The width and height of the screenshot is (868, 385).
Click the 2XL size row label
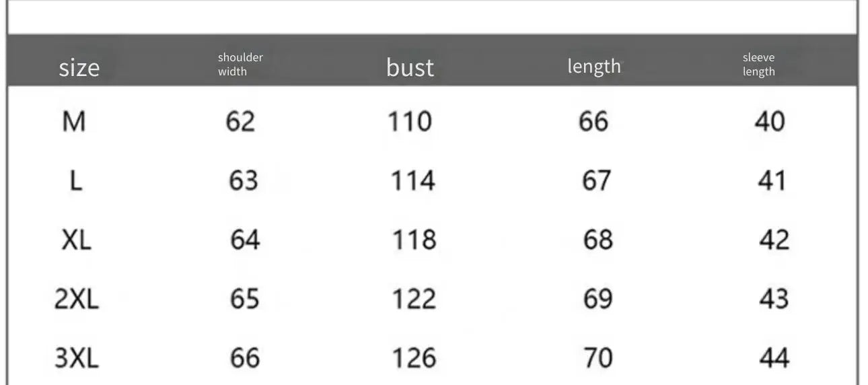pyautogui.click(x=76, y=298)
